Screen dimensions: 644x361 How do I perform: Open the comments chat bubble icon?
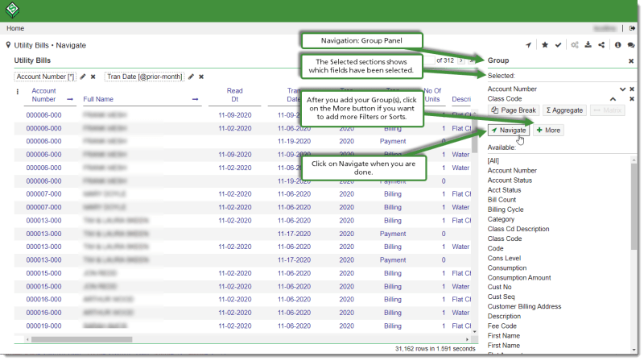coord(631,45)
